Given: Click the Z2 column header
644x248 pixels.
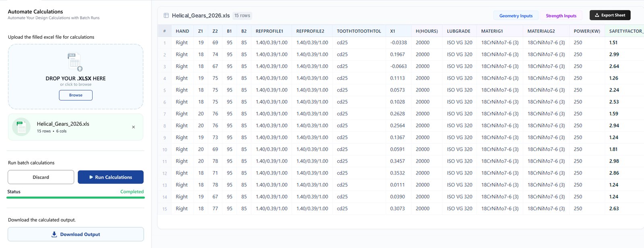Looking at the screenshot, I should (x=215, y=31).
